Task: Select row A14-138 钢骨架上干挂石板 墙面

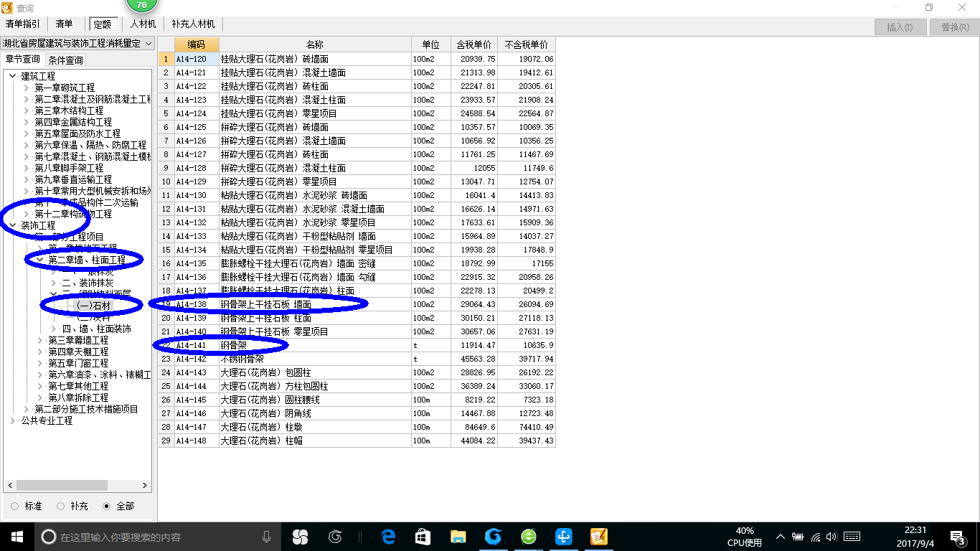Action: [x=357, y=304]
